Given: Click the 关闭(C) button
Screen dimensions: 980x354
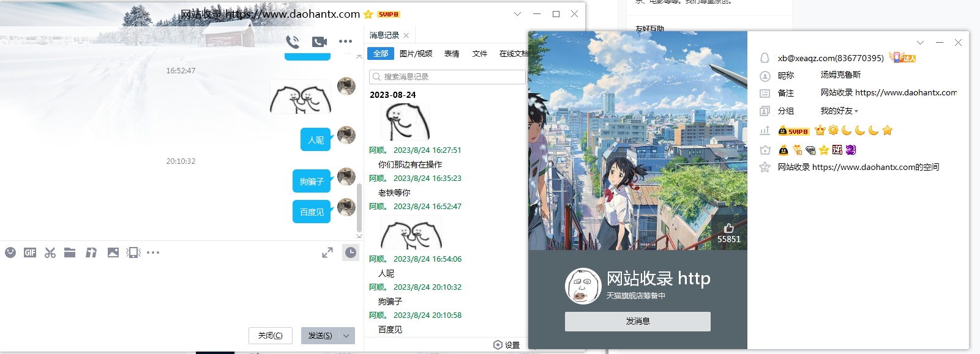Looking at the screenshot, I should click(x=271, y=336).
